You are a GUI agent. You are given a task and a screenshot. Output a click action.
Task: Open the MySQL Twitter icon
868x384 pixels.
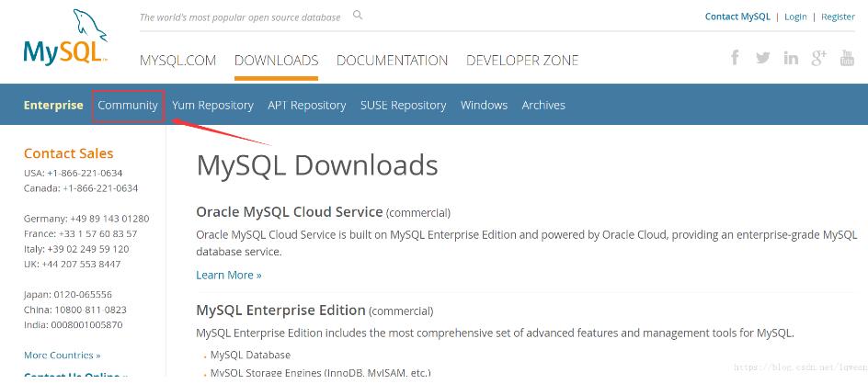[x=762, y=58]
